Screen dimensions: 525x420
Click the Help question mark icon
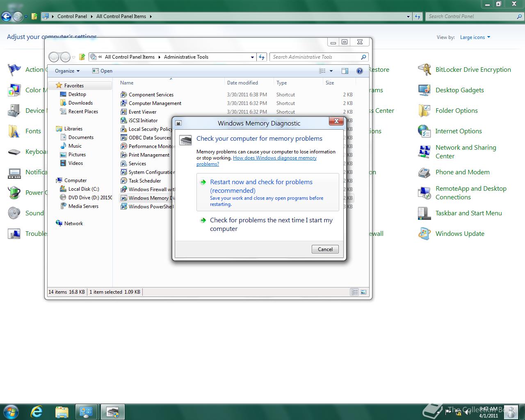click(360, 71)
